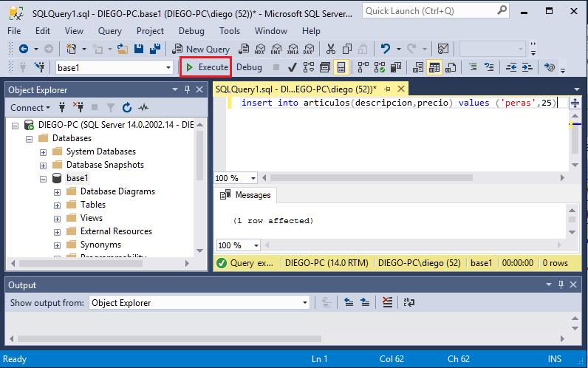Click the Navigate Backward arrow icon
The height and width of the screenshot is (368, 588).
pos(24,49)
